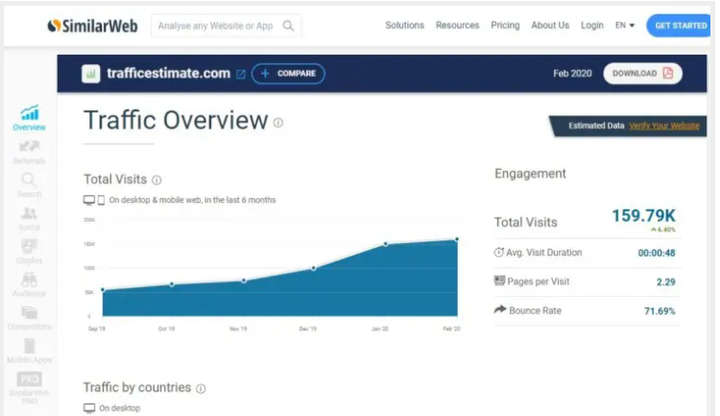The height and width of the screenshot is (416, 720).
Task: Click the 2.29 pages per visit value
Action: click(x=666, y=282)
